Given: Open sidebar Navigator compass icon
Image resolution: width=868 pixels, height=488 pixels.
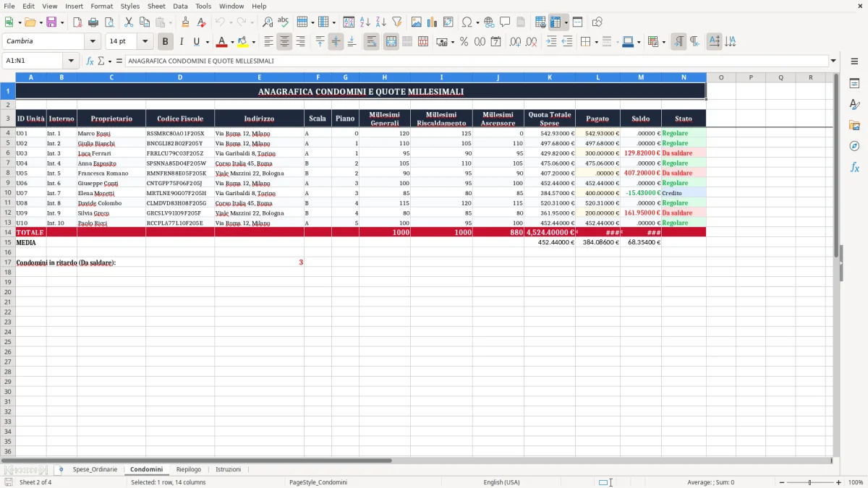Looking at the screenshot, I should point(854,146).
